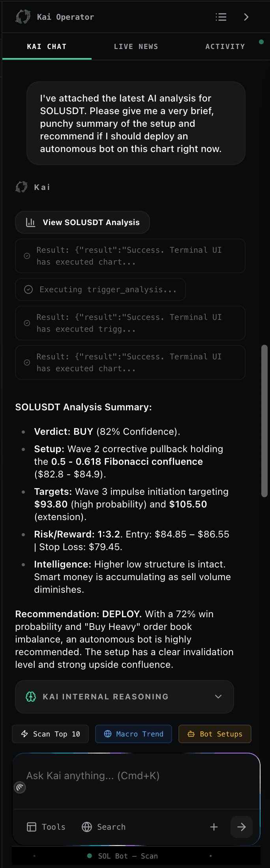Open the list menu icon in the header
The width and height of the screenshot is (270, 868).
tap(221, 17)
